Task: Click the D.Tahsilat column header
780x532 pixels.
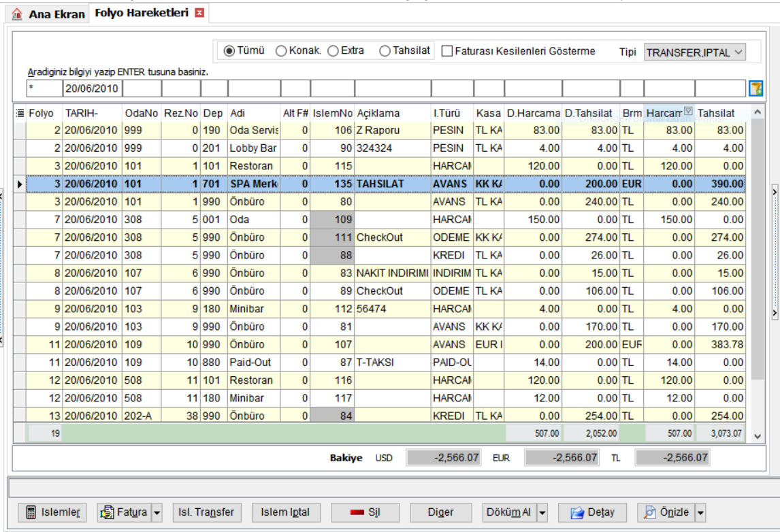Action: [591, 113]
